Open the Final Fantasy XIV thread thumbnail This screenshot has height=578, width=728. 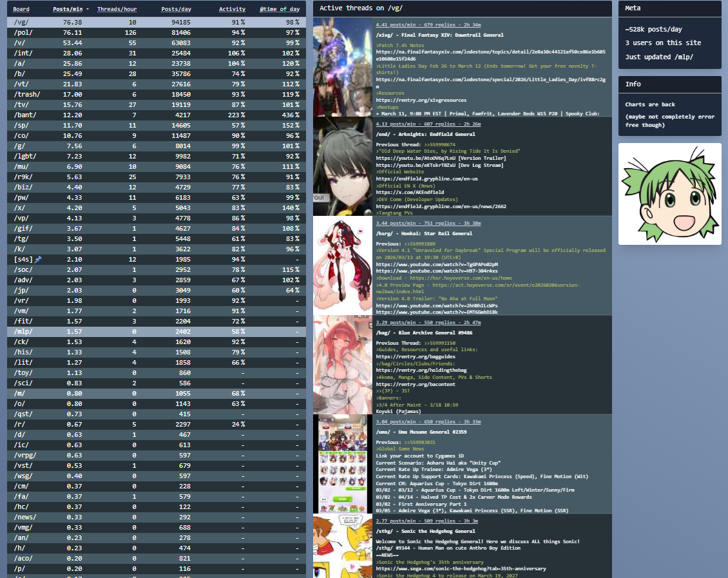[x=342, y=67]
